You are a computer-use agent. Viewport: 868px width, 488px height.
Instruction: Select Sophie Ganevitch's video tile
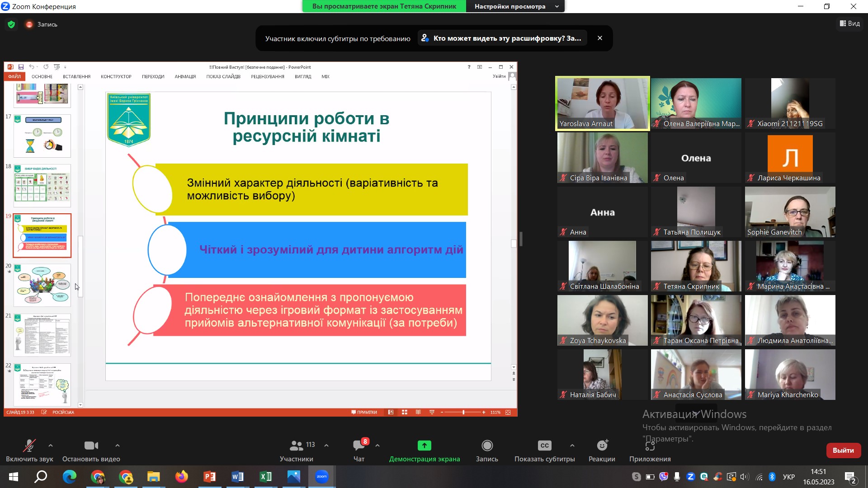tap(790, 212)
